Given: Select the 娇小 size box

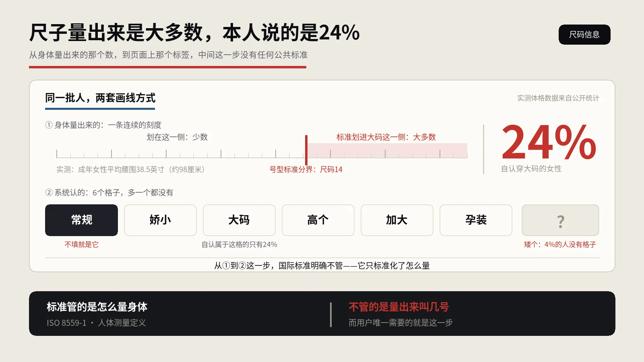Looking at the screenshot, I should pyautogui.click(x=160, y=220).
